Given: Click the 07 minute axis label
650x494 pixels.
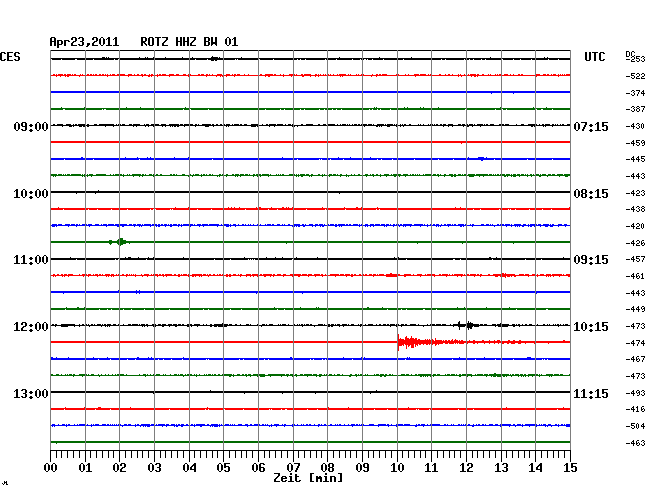Looking at the screenshot, I should (x=293, y=468).
